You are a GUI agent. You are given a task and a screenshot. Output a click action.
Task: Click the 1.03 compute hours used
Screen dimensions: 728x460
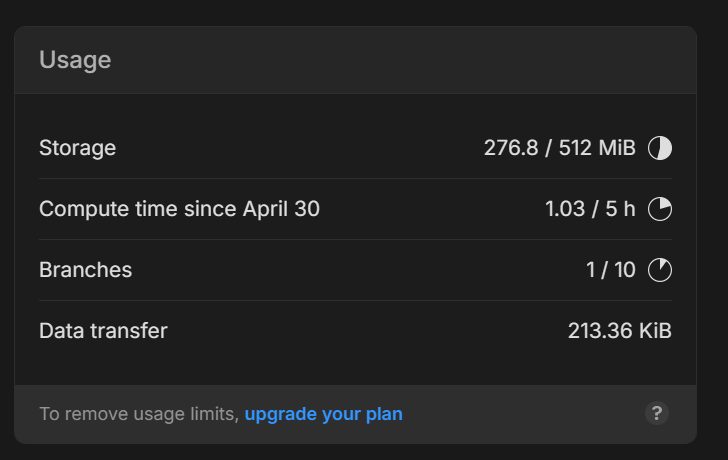tap(565, 209)
